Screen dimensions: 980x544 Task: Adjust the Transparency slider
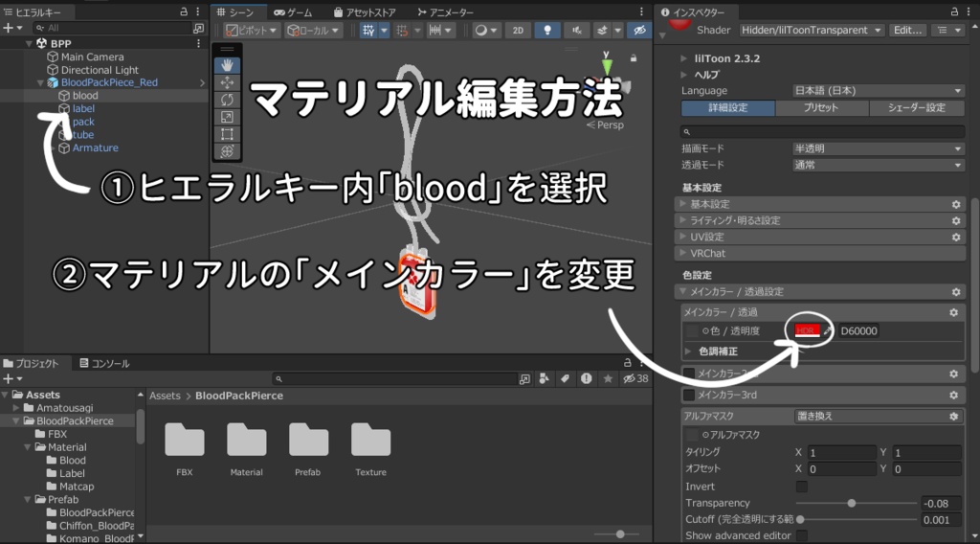pos(851,503)
